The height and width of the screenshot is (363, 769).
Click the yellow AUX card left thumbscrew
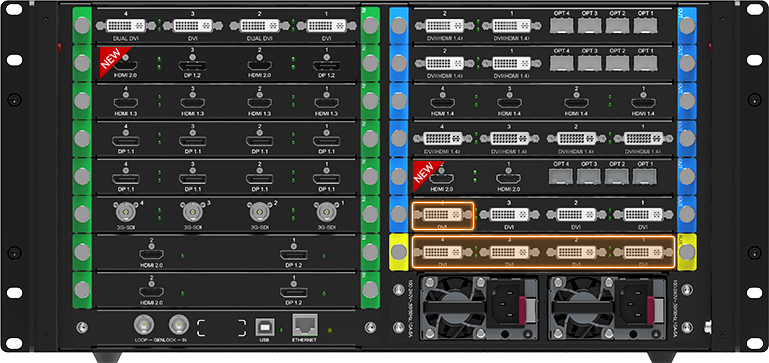pyautogui.click(x=399, y=252)
